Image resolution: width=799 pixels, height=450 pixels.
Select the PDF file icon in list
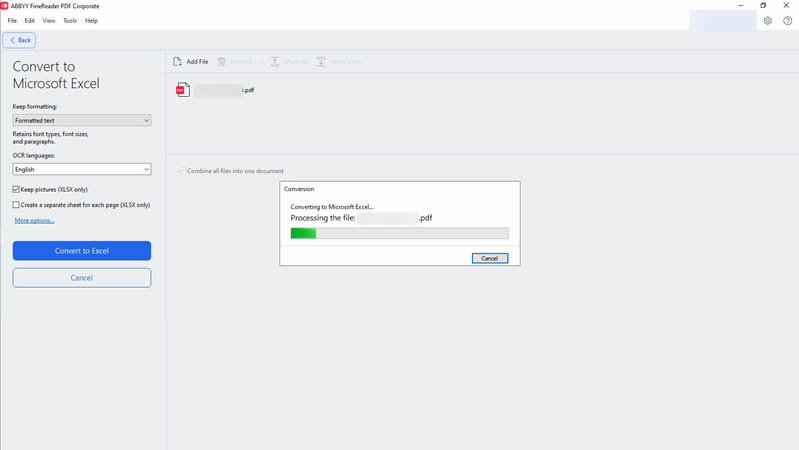[183, 90]
